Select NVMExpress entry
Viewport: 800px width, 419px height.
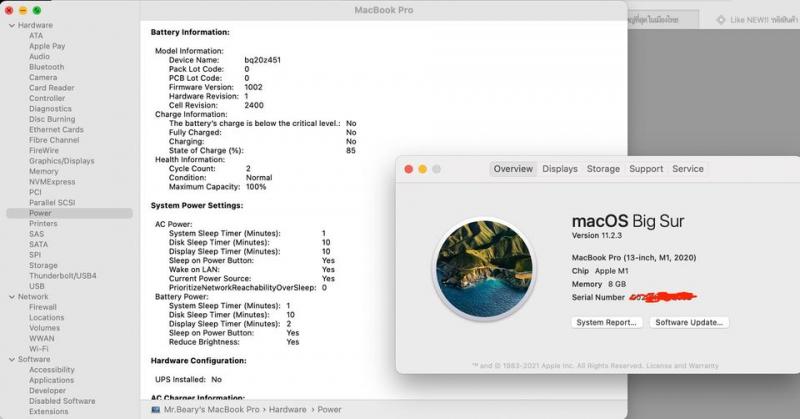pyautogui.click(x=52, y=182)
